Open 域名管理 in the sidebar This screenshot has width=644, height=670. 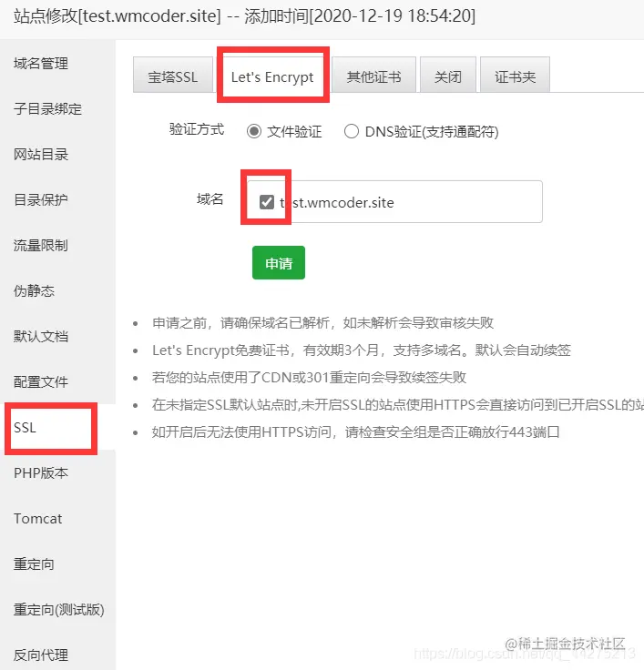click(x=57, y=63)
